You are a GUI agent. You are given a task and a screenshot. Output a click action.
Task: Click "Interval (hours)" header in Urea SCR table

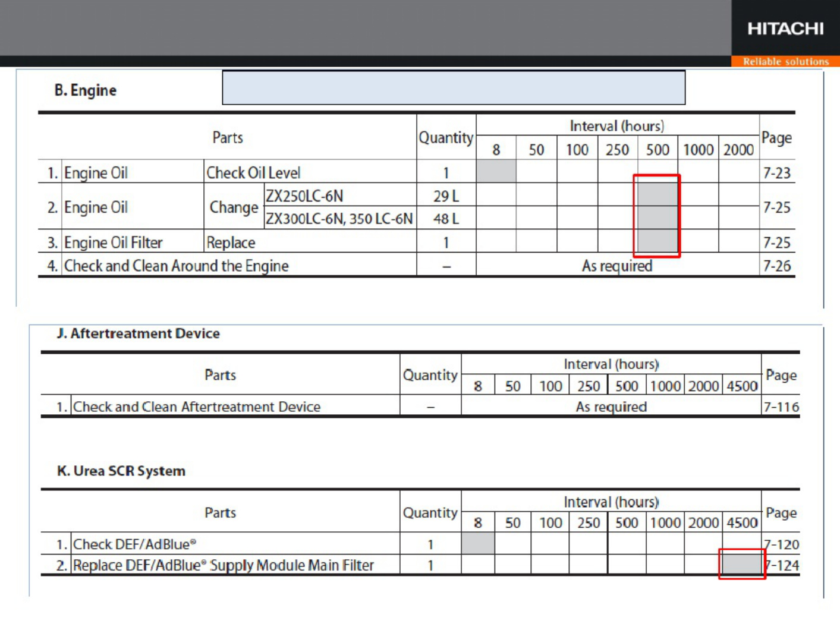611,502
